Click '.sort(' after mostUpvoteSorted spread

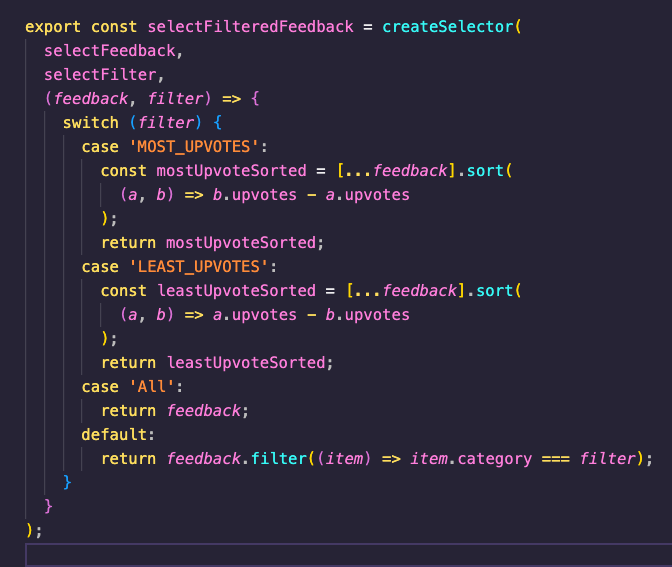click(485, 171)
